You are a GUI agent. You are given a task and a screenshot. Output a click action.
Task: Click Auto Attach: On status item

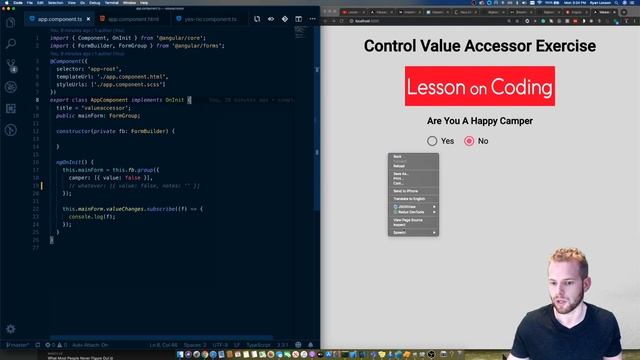tap(90, 345)
